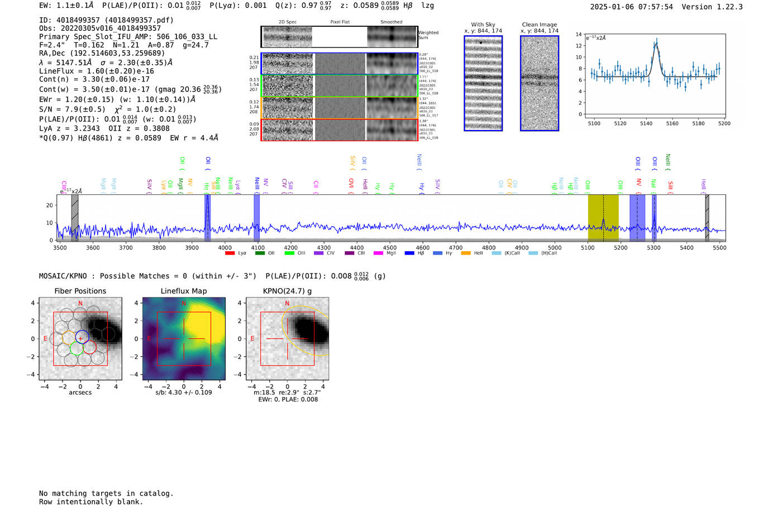782x532 pixels.
Task: Click the hatched gray band near 5460
Action: pos(707,218)
